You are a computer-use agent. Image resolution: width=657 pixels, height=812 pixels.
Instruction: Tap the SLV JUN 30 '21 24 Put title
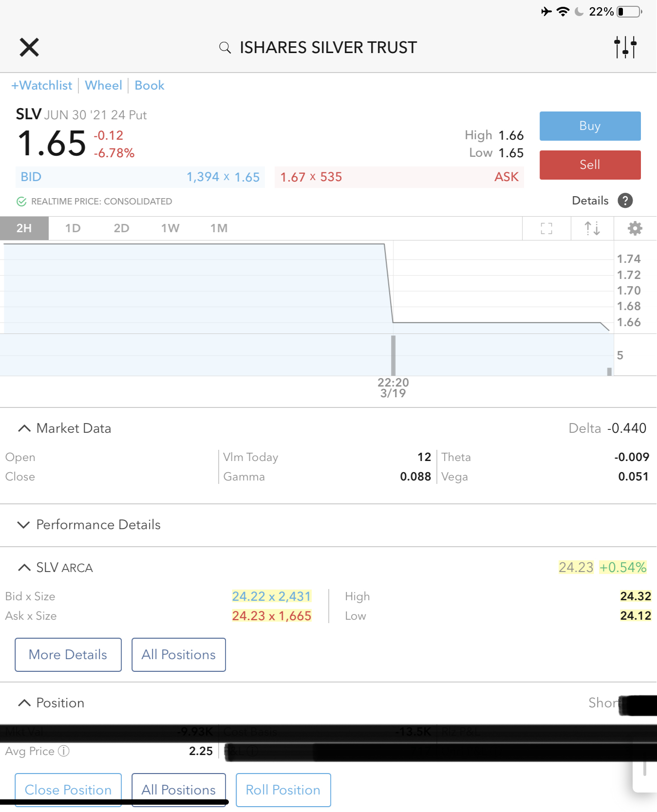(x=81, y=115)
